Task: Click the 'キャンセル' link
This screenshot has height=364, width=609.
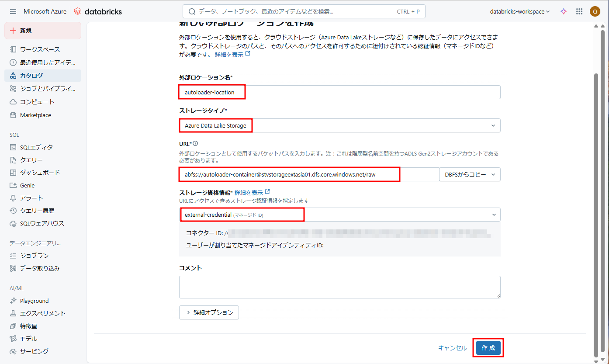Action: pyautogui.click(x=453, y=348)
